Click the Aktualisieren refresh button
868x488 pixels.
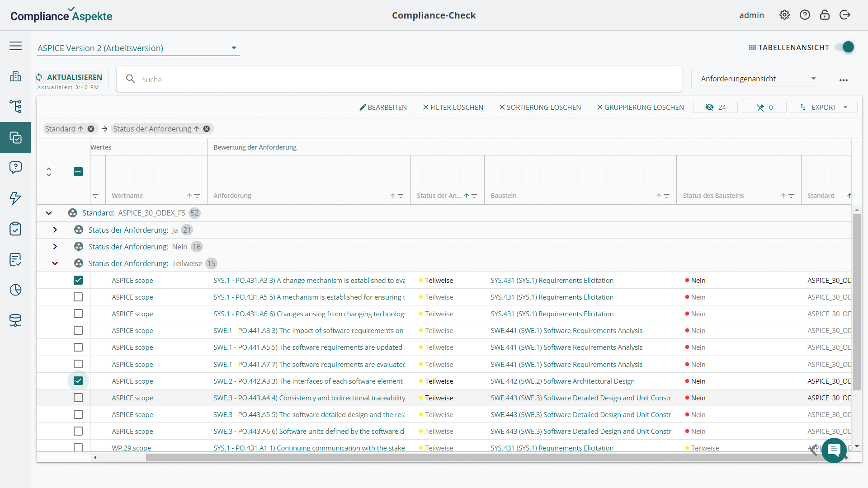[x=69, y=77]
